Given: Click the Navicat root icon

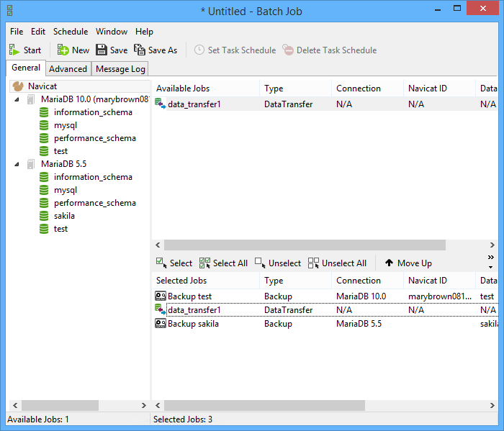Looking at the screenshot, I should pyautogui.click(x=18, y=86).
